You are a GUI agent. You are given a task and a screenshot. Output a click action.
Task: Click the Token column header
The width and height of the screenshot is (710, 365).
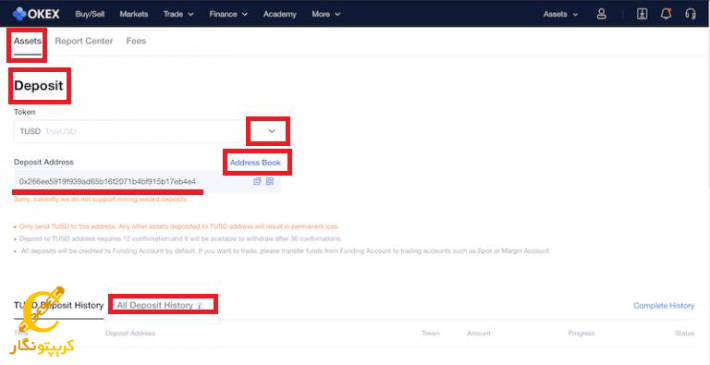pos(430,333)
